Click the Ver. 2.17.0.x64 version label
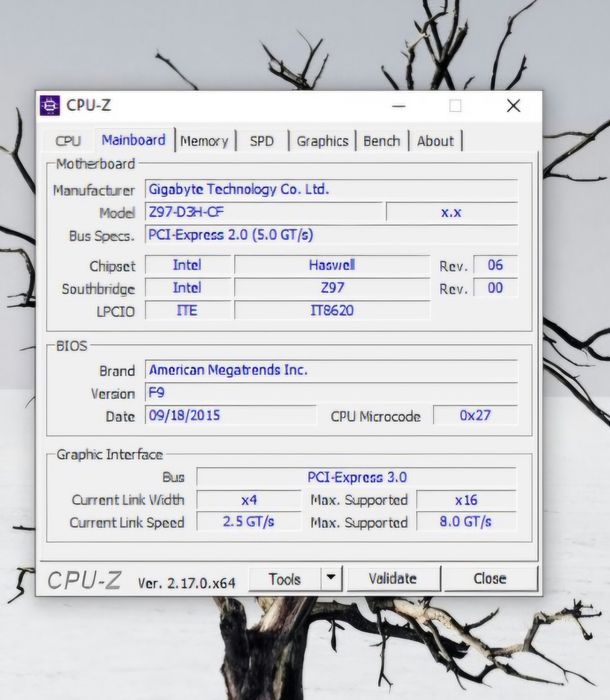 point(187,583)
